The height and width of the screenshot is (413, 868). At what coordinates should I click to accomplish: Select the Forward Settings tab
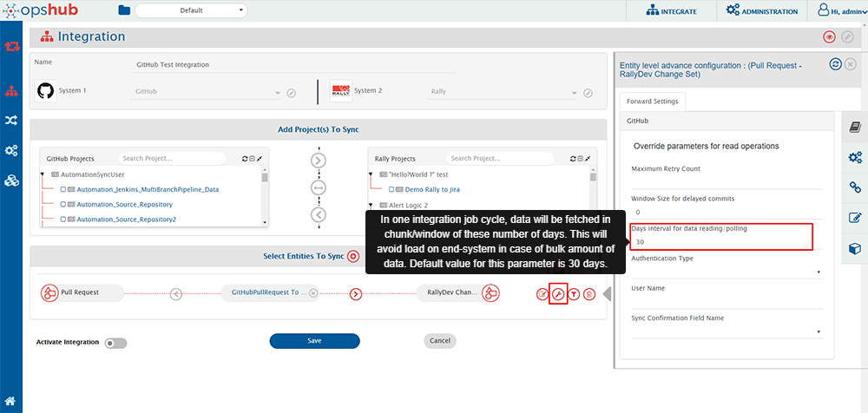652,102
